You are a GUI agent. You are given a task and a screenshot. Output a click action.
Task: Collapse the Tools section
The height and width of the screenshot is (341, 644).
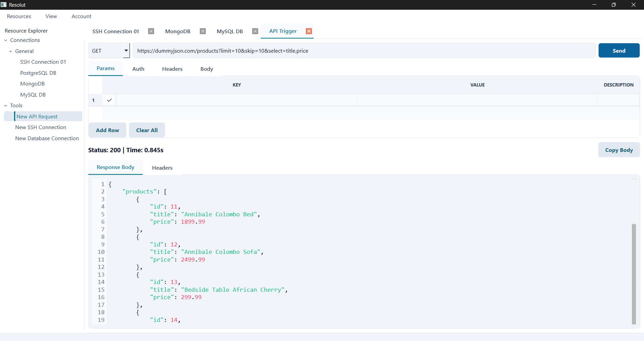click(x=6, y=106)
